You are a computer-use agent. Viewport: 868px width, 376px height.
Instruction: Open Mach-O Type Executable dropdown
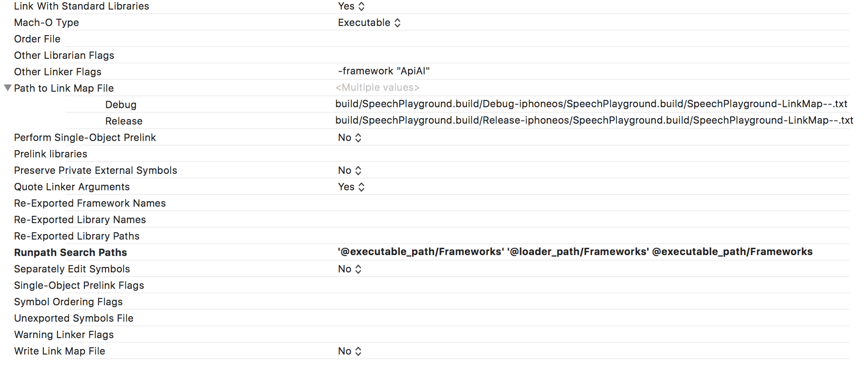pyautogui.click(x=369, y=23)
